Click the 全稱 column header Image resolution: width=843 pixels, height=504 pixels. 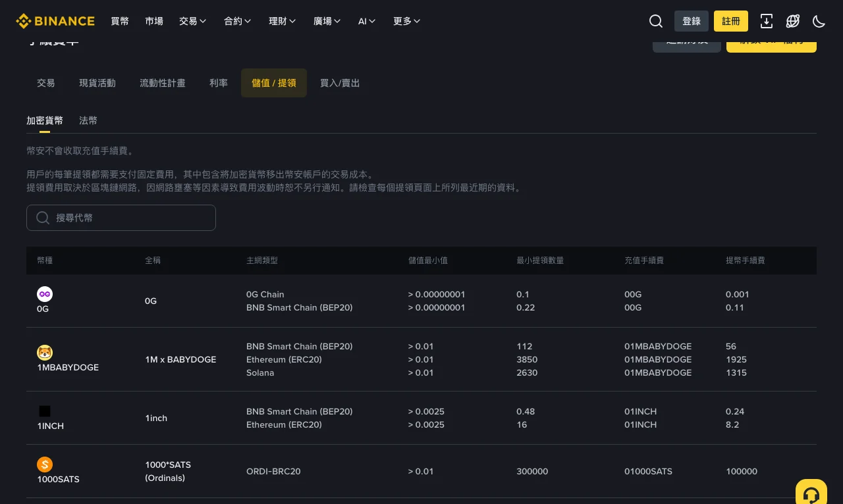click(x=153, y=261)
